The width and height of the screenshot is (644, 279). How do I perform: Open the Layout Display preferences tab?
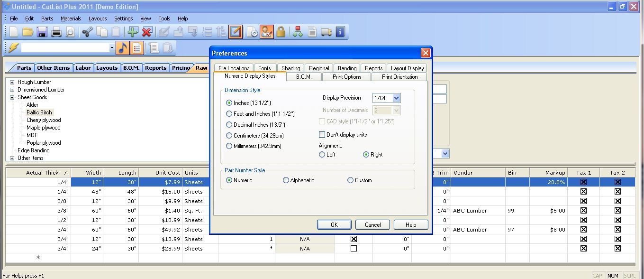coord(407,68)
